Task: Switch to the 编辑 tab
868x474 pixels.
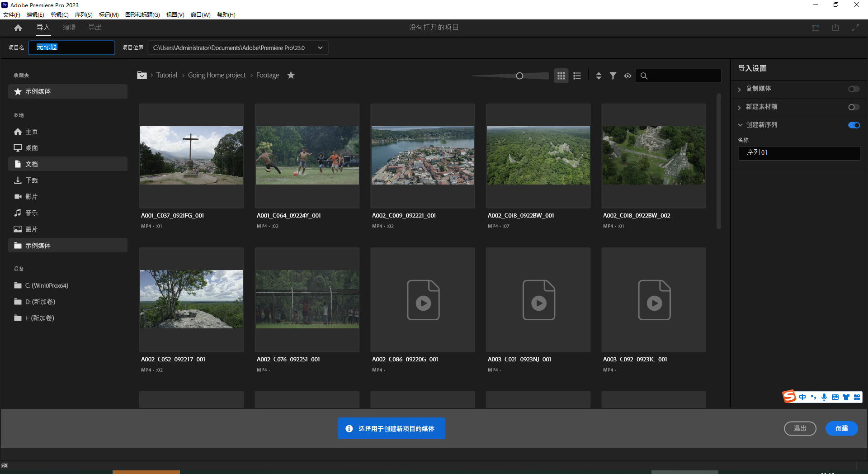Action: (69, 28)
